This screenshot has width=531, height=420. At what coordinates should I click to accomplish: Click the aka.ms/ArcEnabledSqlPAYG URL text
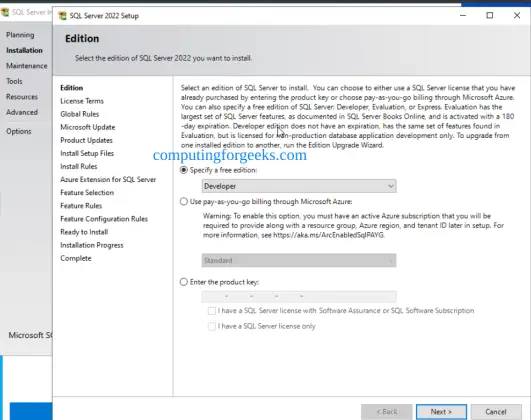(x=328, y=235)
